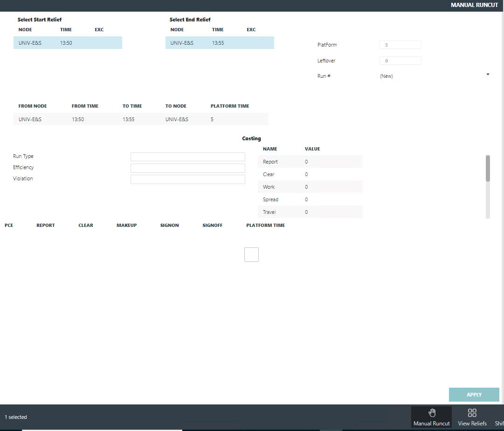The image size is (504, 431).
Task: Click the SIGNON column header
Action: pyautogui.click(x=169, y=226)
